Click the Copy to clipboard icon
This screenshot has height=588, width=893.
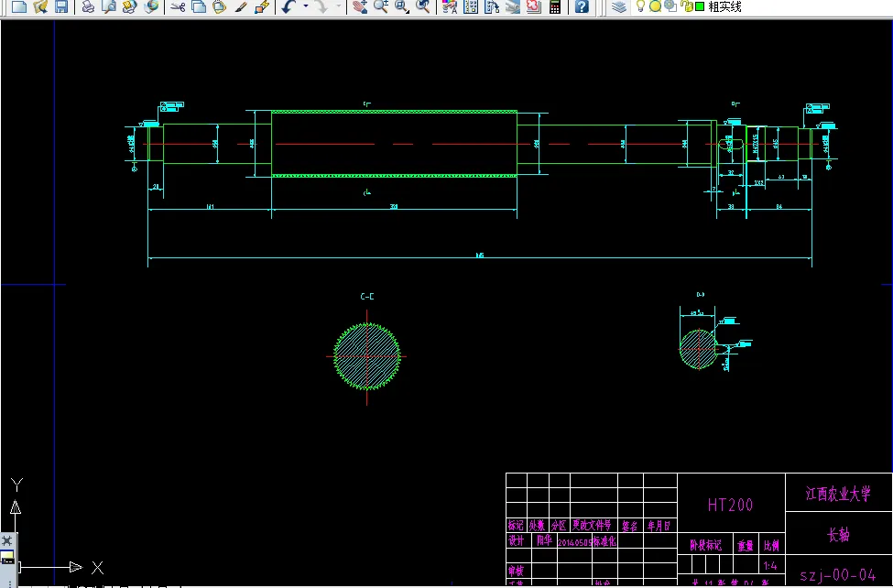(x=199, y=6)
